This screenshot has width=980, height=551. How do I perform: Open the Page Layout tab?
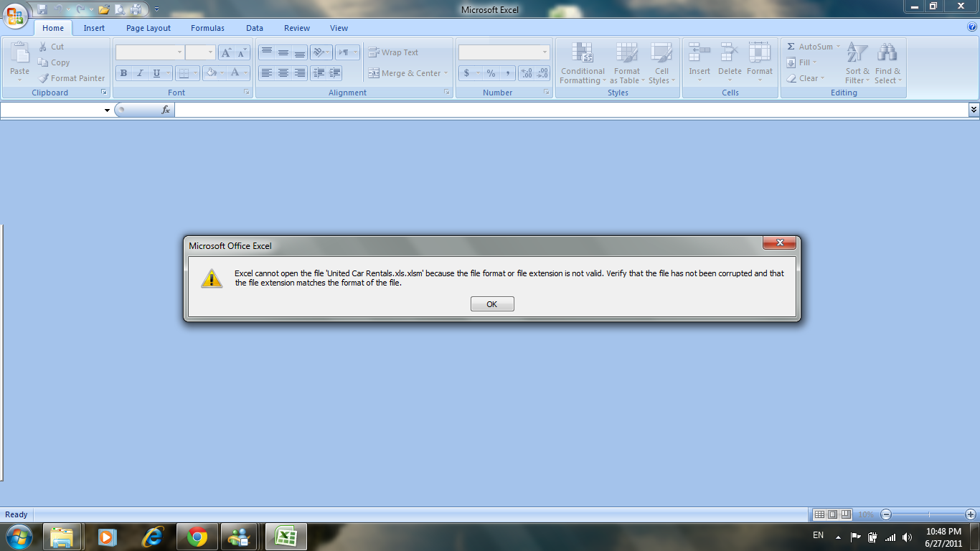(149, 28)
